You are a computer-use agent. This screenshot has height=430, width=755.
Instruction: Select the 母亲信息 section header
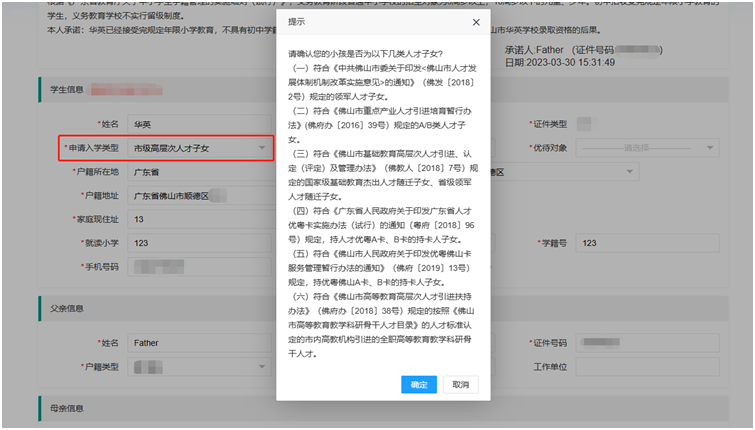pyautogui.click(x=383, y=408)
